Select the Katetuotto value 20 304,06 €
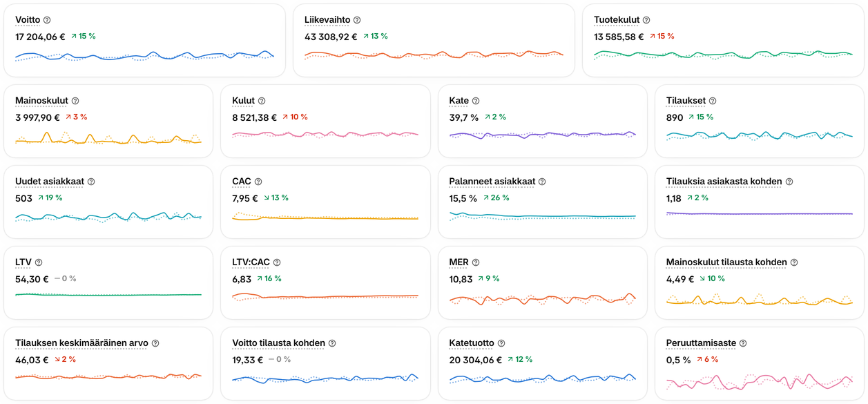Viewport: 868px width, 404px height. pos(476,360)
